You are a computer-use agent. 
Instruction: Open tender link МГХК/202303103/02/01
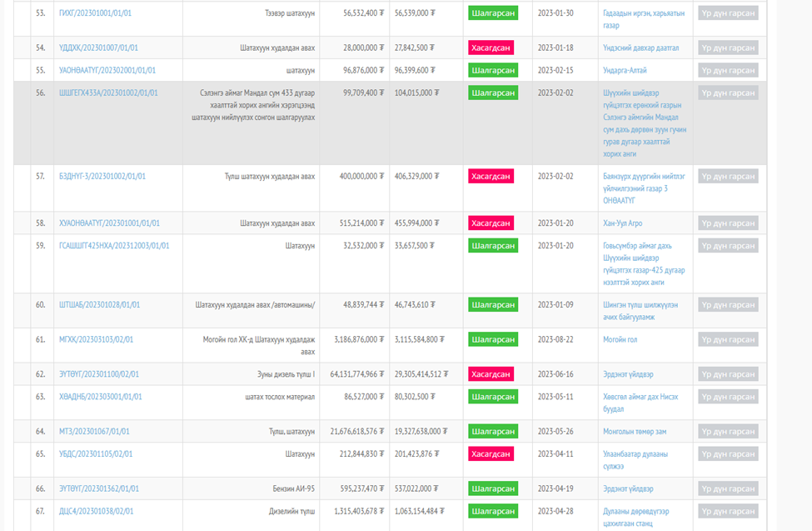97,339
